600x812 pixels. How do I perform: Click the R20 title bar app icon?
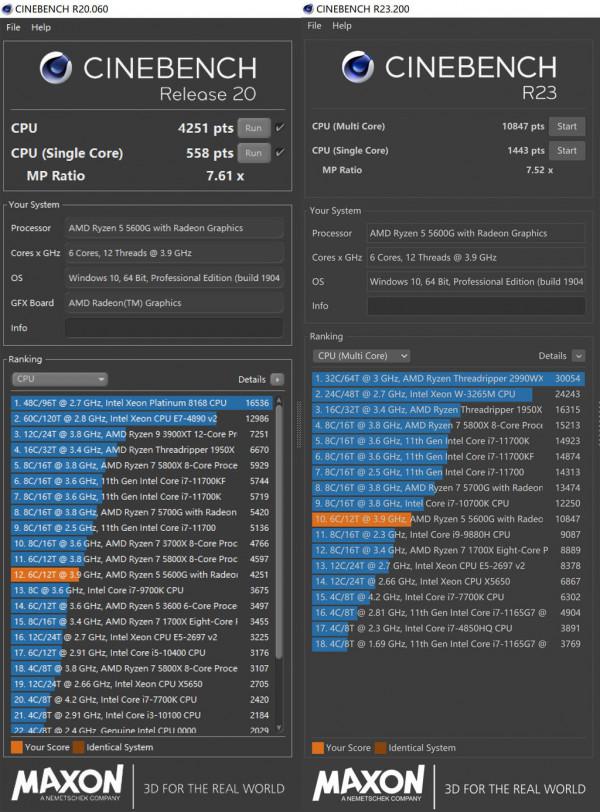pyautogui.click(x=9, y=9)
